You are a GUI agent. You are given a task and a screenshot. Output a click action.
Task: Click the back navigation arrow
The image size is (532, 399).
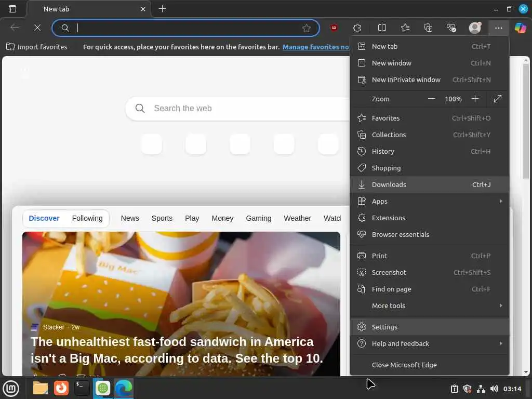coord(15,28)
